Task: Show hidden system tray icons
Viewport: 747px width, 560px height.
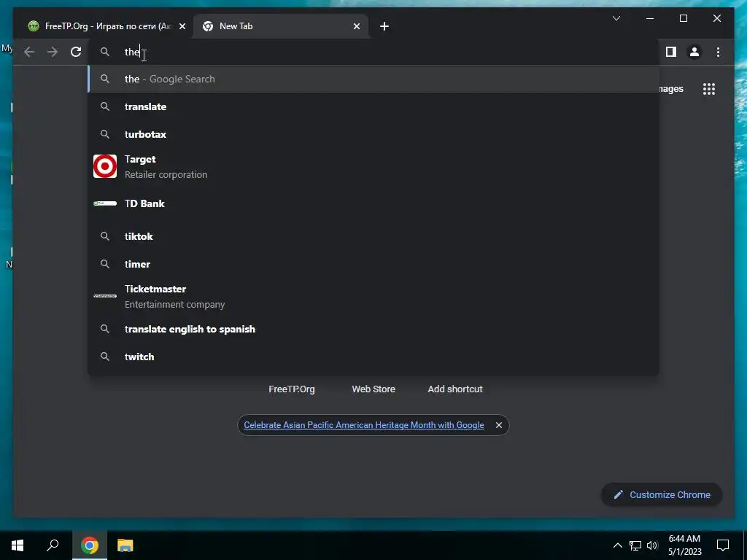Action: [x=617, y=545]
